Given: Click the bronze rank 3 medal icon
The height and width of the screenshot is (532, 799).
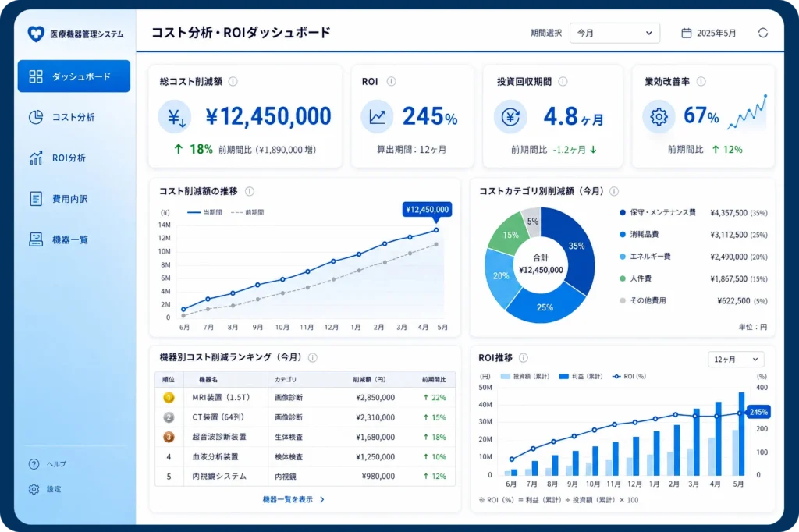Looking at the screenshot, I should tap(169, 437).
